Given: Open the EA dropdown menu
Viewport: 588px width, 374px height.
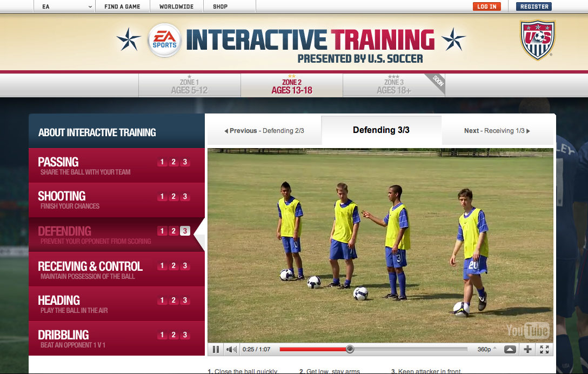Looking at the screenshot, I should pyautogui.click(x=64, y=6).
